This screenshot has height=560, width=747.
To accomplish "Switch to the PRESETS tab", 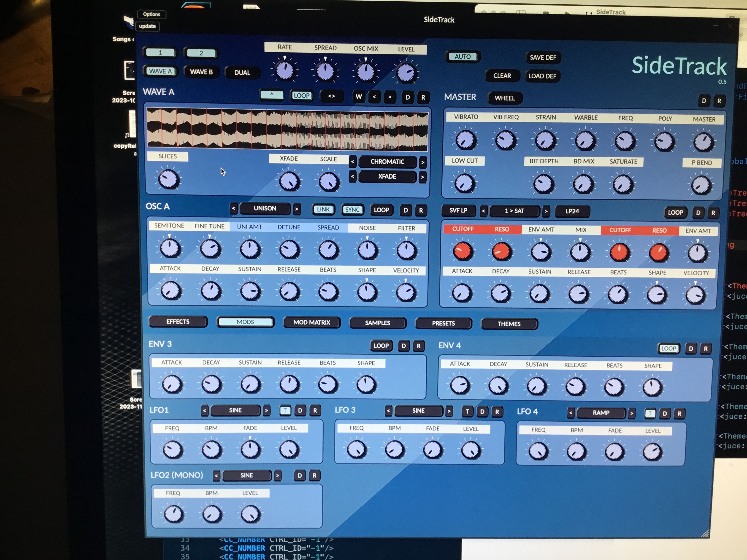I will click(443, 323).
